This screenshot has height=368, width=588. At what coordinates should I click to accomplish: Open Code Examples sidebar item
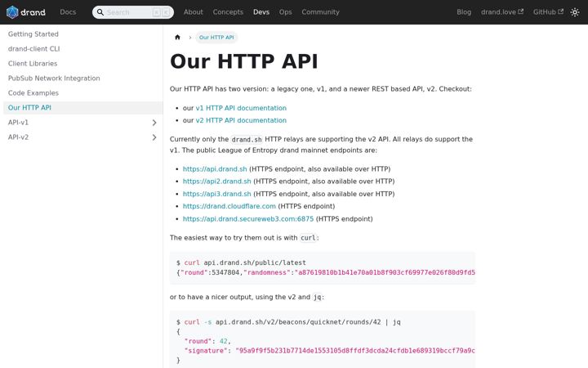(x=83, y=92)
